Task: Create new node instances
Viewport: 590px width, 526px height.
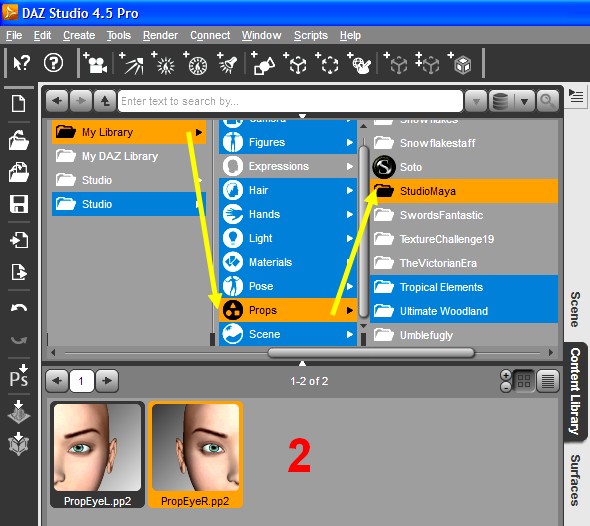Action: tap(427, 63)
